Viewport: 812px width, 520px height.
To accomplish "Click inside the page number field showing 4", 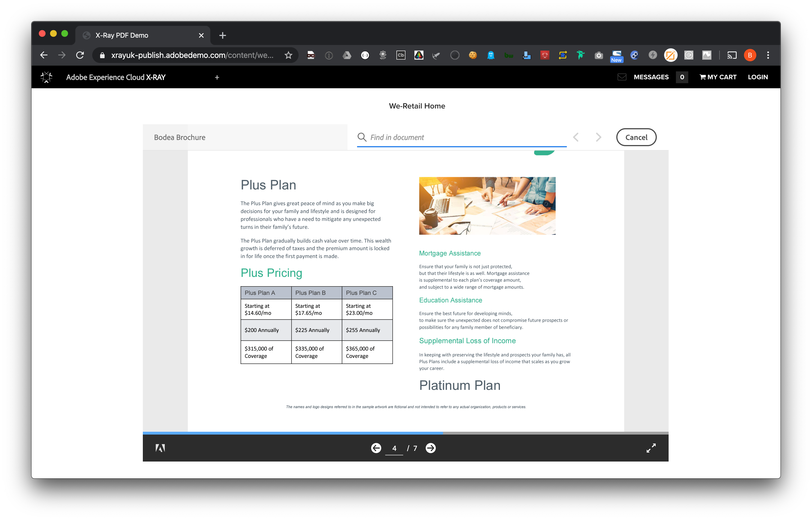I will pyautogui.click(x=394, y=448).
